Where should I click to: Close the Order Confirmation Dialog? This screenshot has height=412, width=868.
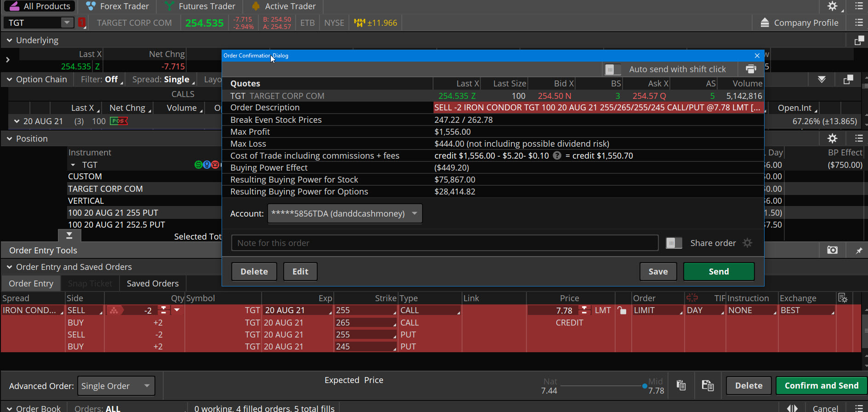757,56
